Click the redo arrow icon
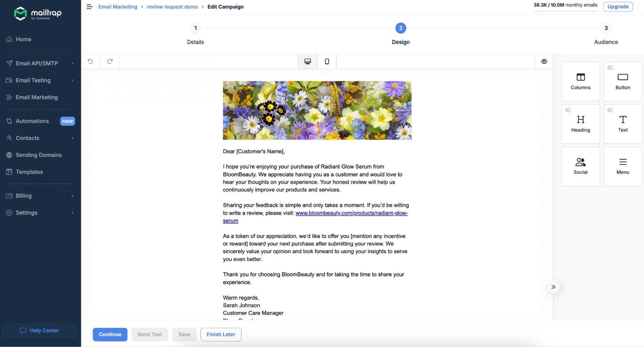Viewport: 644px width, 347px height. (110, 61)
